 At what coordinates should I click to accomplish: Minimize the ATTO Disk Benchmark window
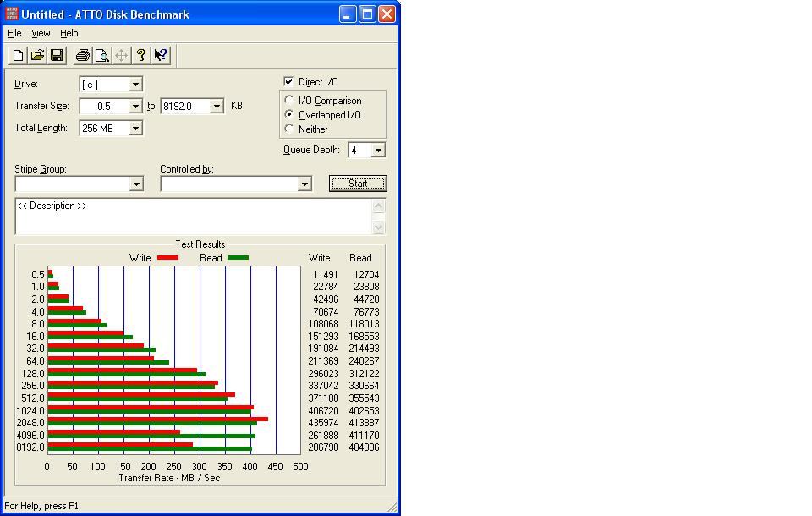pyautogui.click(x=348, y=14)
